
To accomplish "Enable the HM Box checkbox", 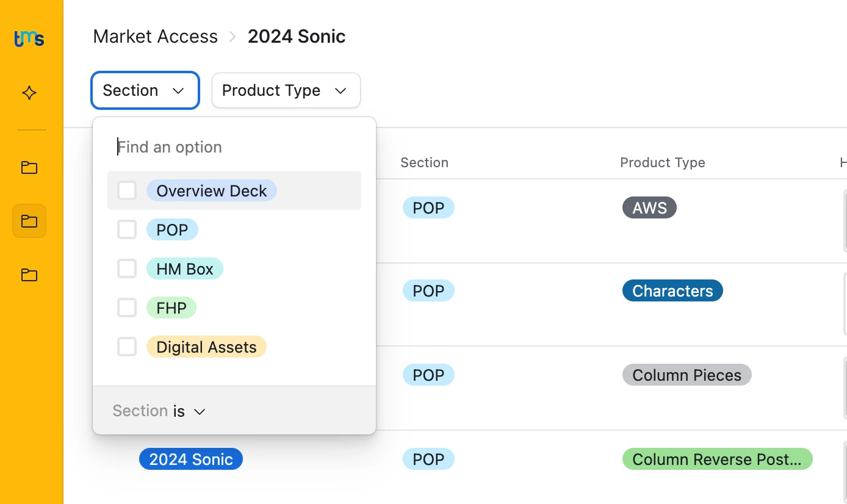I will [127, 269].
